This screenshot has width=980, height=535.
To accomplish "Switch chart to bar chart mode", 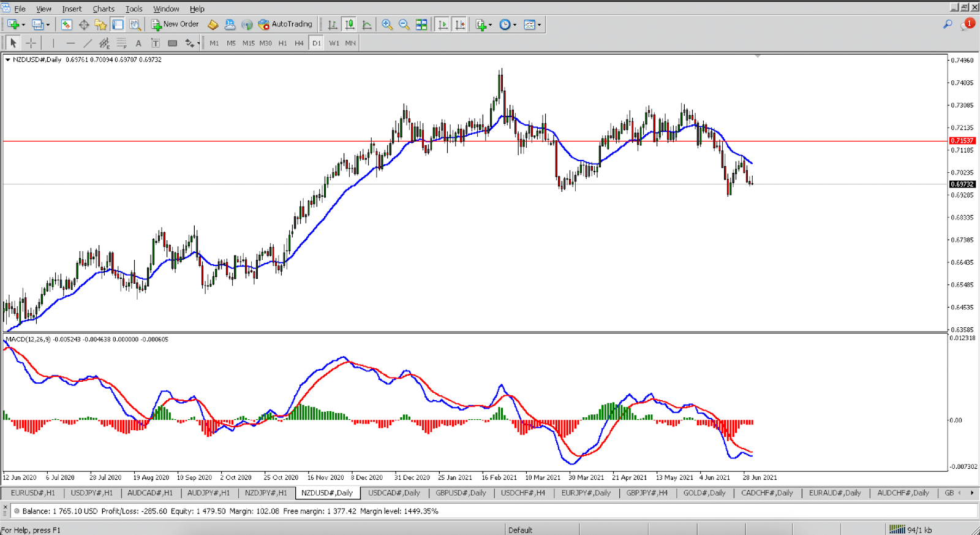I will click(333, 25).
